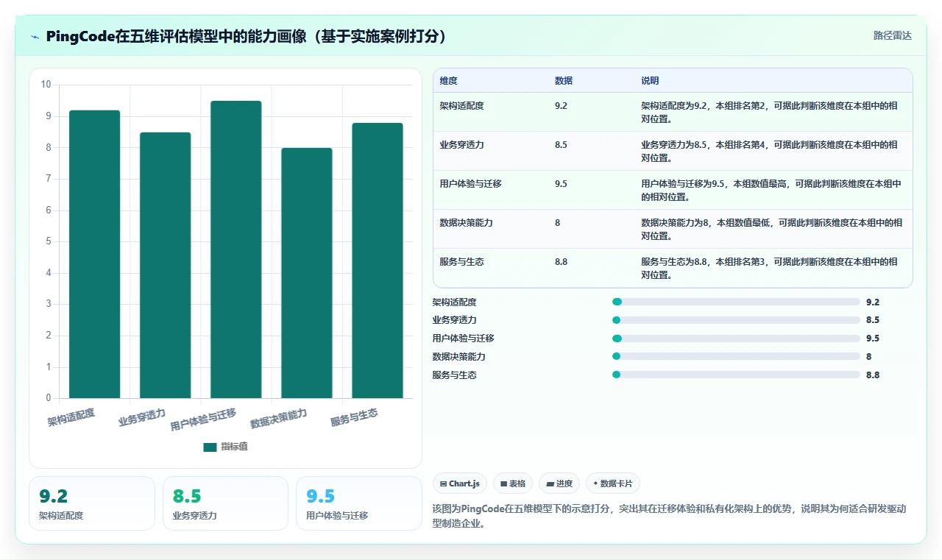Select the 数据卡片 tag

613,483
